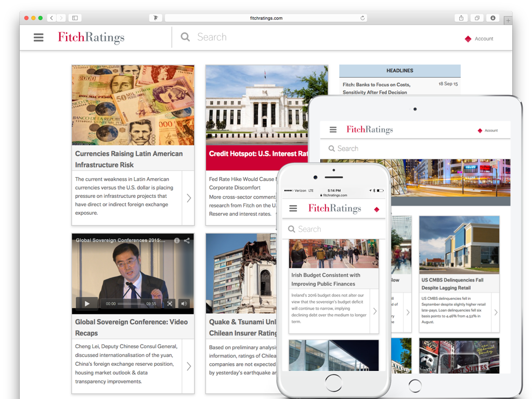Click the tablet search magnifier icon
The width and height of the screenshot is (532, 399).
point(331,149)
